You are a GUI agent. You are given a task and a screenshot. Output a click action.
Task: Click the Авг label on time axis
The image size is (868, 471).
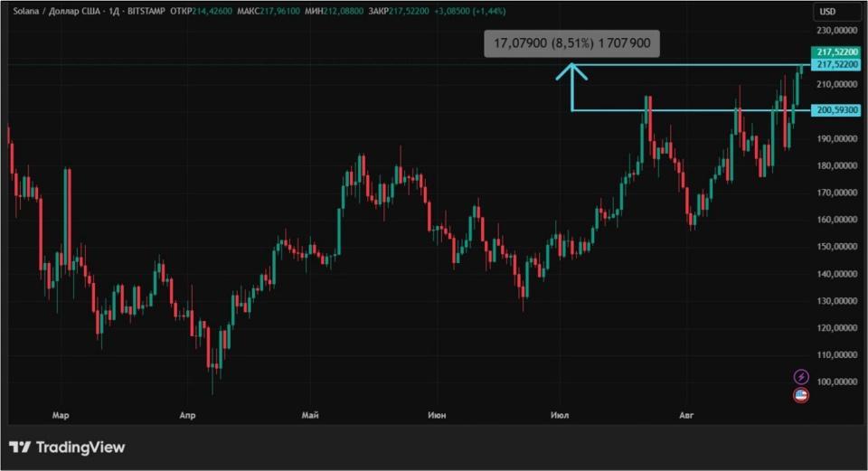(x=686, y=415)
